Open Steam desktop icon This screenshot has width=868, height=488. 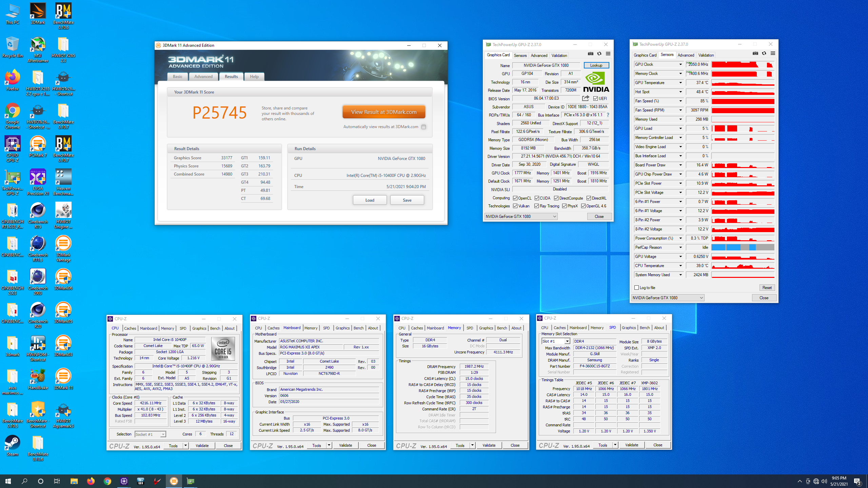coord(13,446)
